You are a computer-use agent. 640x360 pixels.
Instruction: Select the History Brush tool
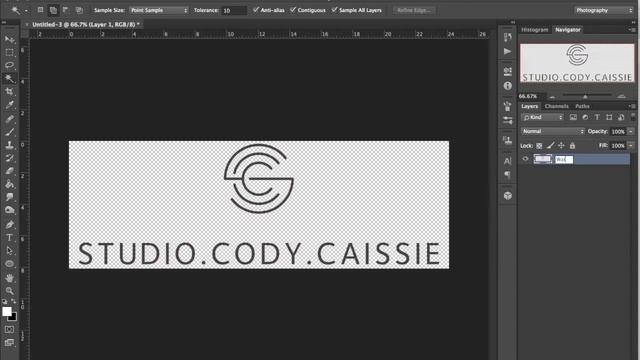click(x=9, y=158)
